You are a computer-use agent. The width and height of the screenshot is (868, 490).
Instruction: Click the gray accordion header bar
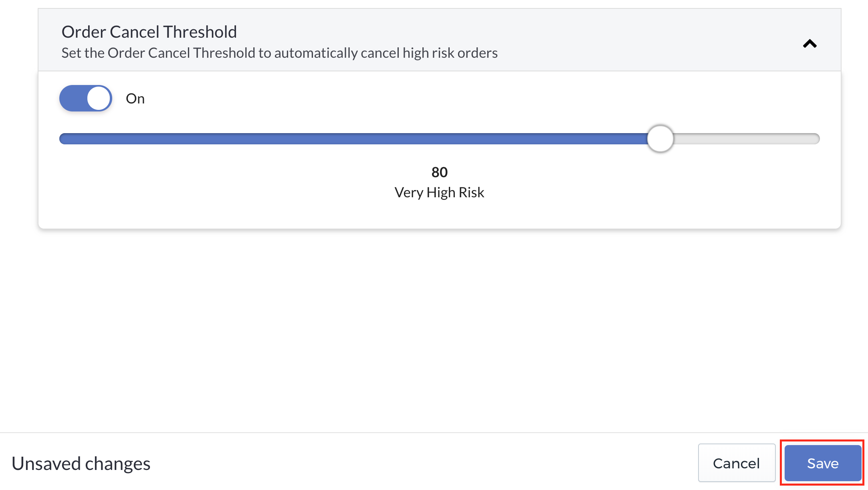click(x=440, y=40)
